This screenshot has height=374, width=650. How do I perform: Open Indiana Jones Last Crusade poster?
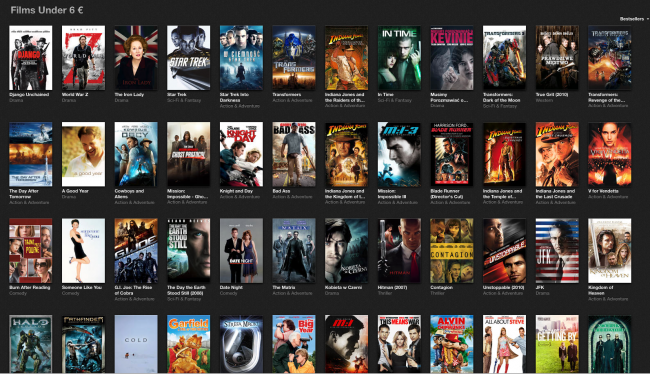click(x=557, y=154)
